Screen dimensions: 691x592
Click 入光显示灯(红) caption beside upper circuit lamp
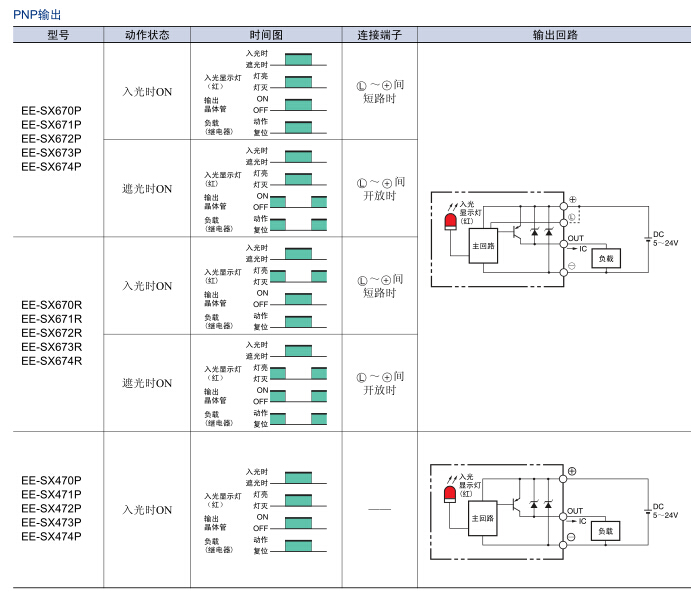[470, 212]
